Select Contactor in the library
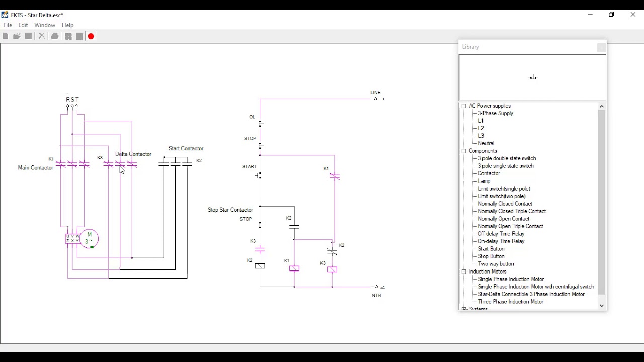The width and height of the screenshot is (644, 362). (489, 174)
